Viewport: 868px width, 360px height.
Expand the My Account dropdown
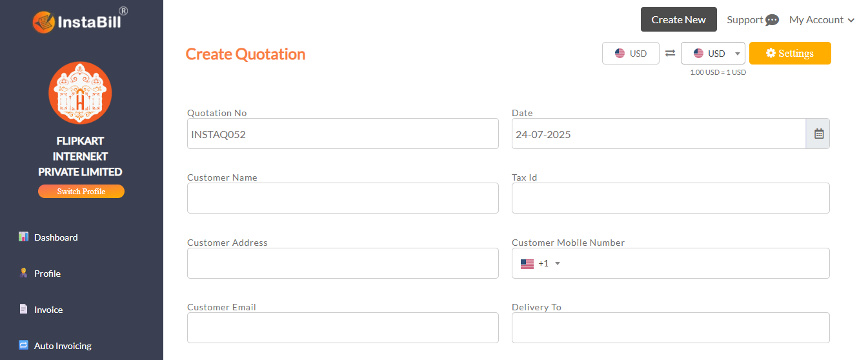point(822,20)
